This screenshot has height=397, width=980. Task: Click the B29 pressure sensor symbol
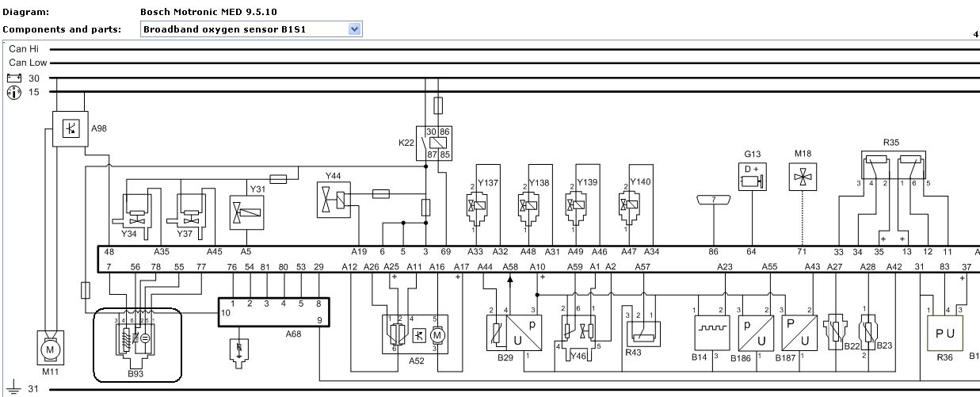tap(514, 331)
